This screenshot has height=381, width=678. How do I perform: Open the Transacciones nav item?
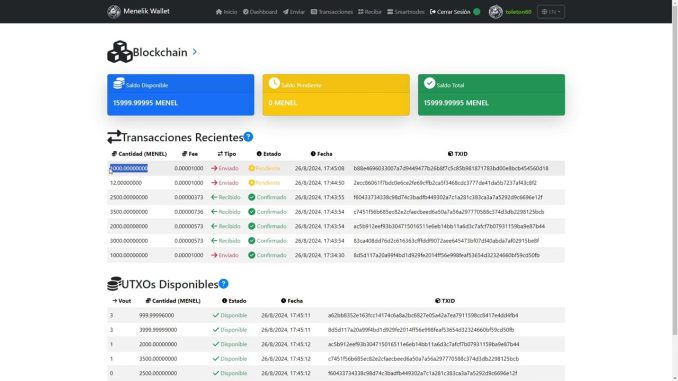tap(332, 12)
